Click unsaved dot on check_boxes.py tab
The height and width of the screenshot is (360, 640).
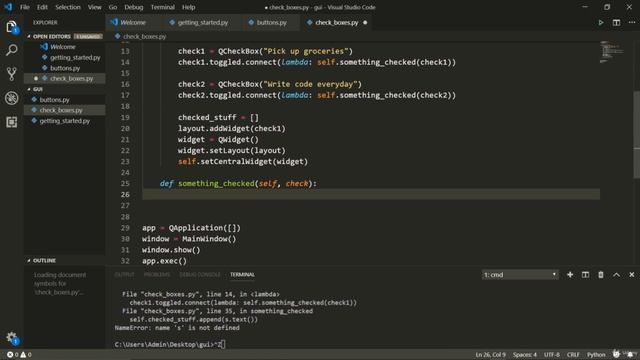point(365,22)
